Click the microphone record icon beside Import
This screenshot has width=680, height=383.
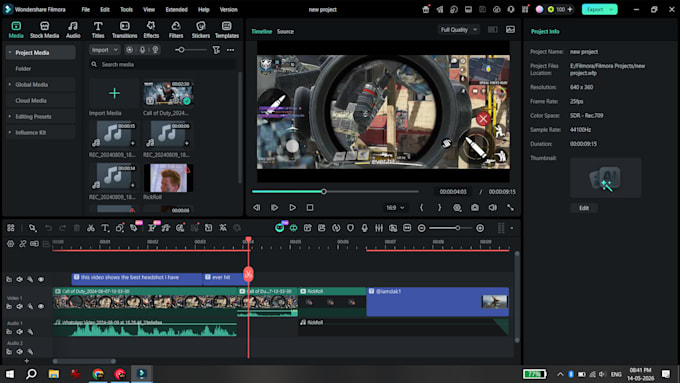tap(142, 50)
